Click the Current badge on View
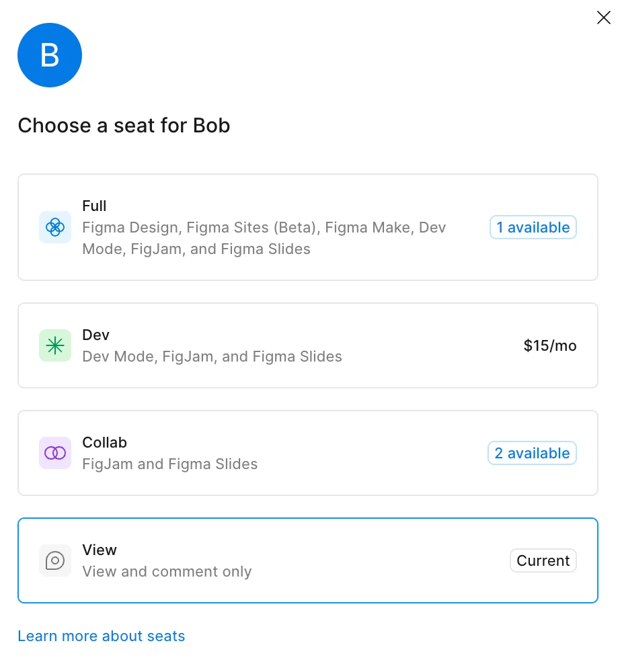This screenshot has width=620, height=672. coord(543,560)
